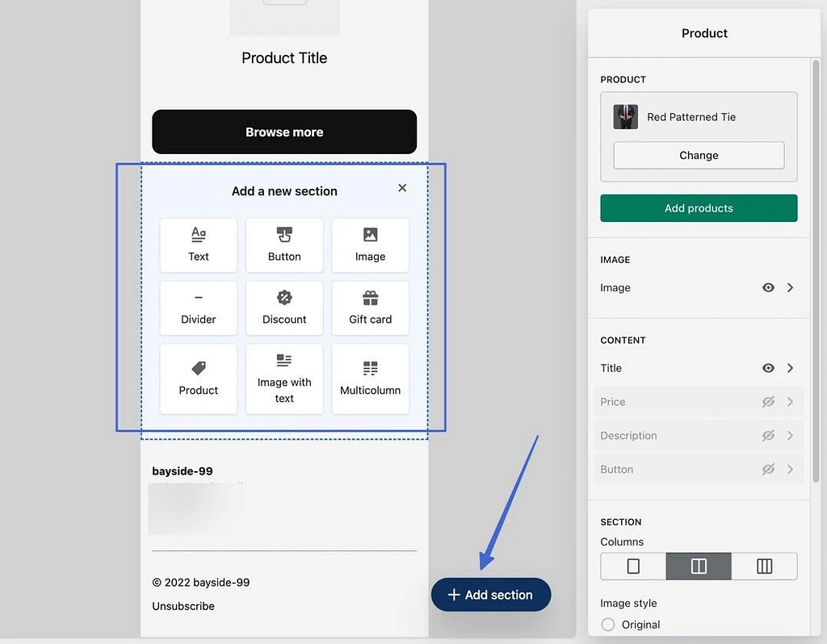Click the Description row label

point(628,436)
